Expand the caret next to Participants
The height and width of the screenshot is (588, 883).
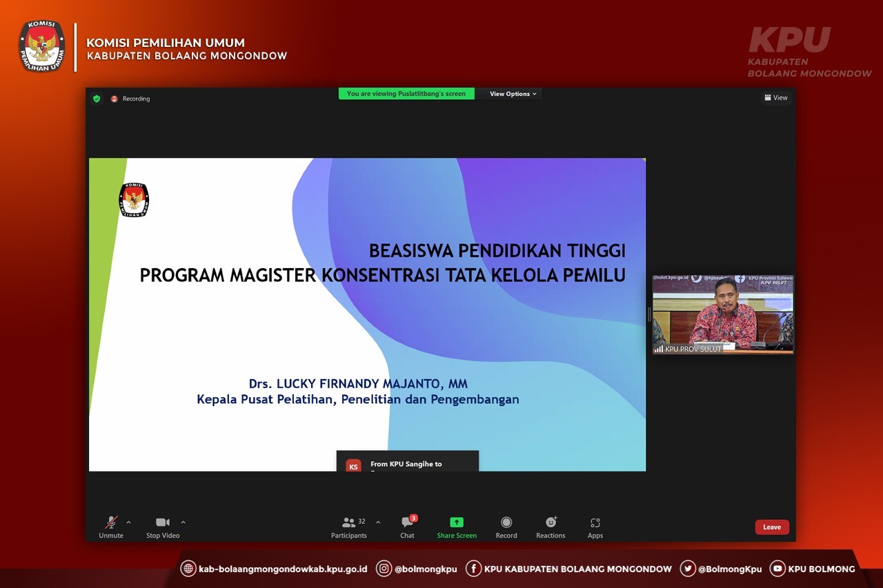(x=378, y=523)
